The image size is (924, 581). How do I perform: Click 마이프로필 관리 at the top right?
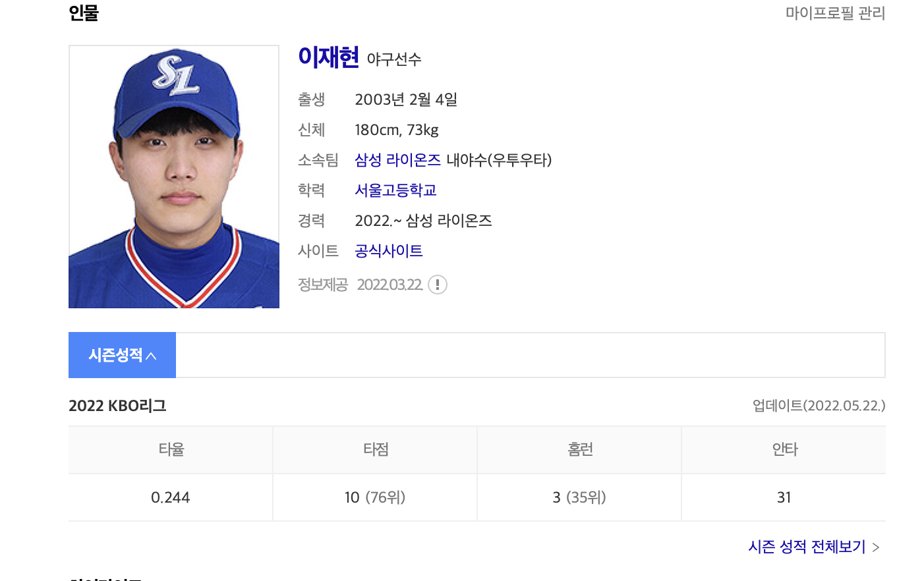[x=834, y=13]
